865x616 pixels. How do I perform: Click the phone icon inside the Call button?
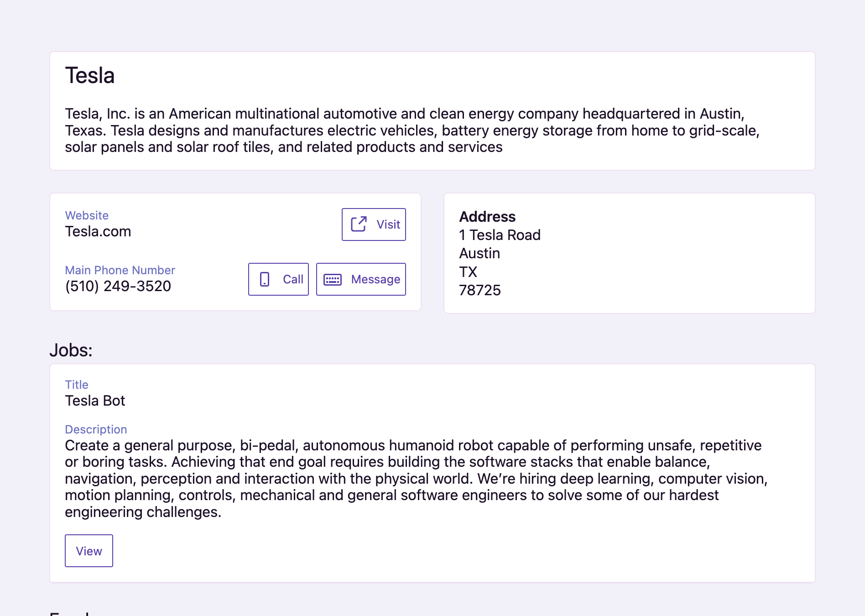(265, 279)
